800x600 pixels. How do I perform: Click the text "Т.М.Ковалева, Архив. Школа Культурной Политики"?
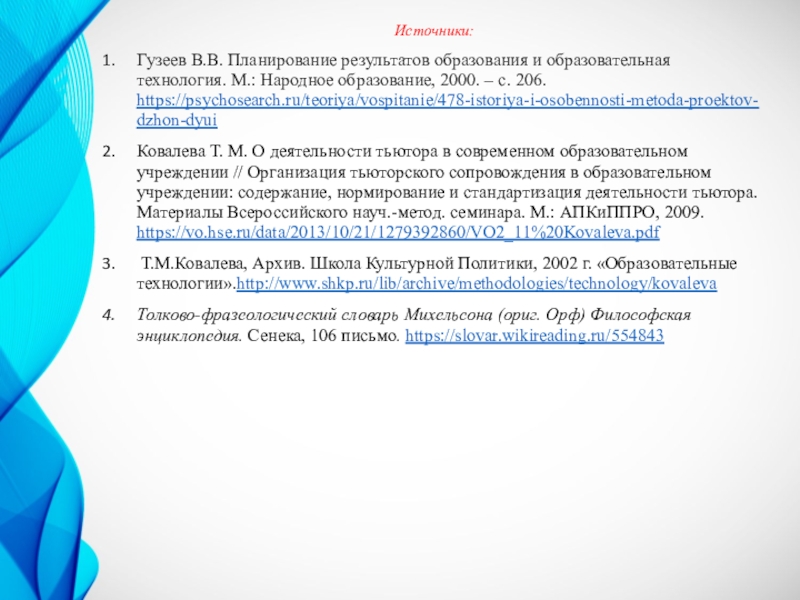[338, 263]
